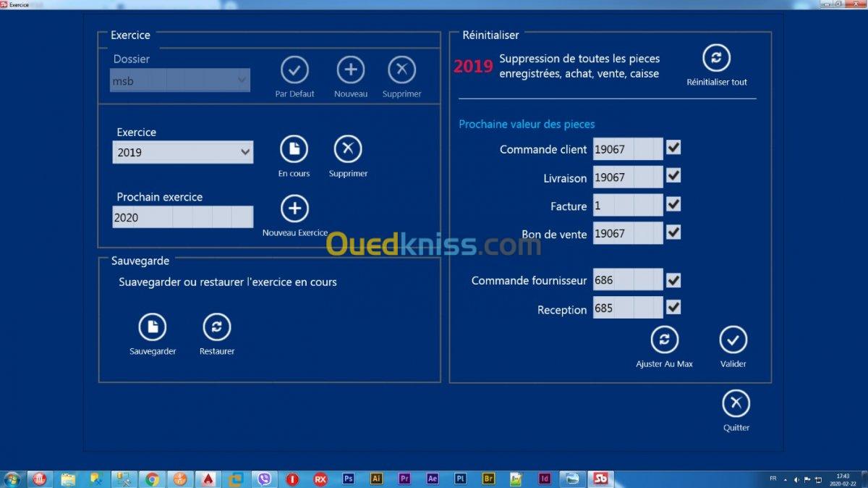The width and height of the screenshot is (868, 488).
Task: Click the Commande client value field
Action: (x=628, y=149)
